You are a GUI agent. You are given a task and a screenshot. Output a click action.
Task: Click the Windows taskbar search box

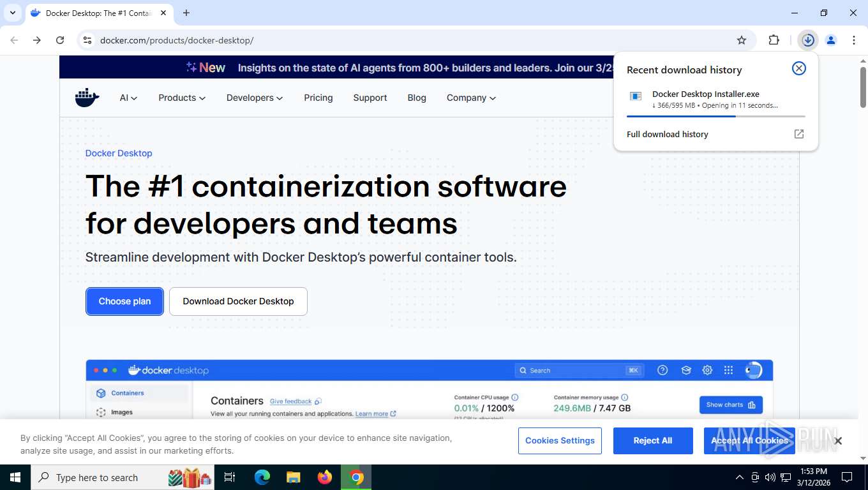123,477
